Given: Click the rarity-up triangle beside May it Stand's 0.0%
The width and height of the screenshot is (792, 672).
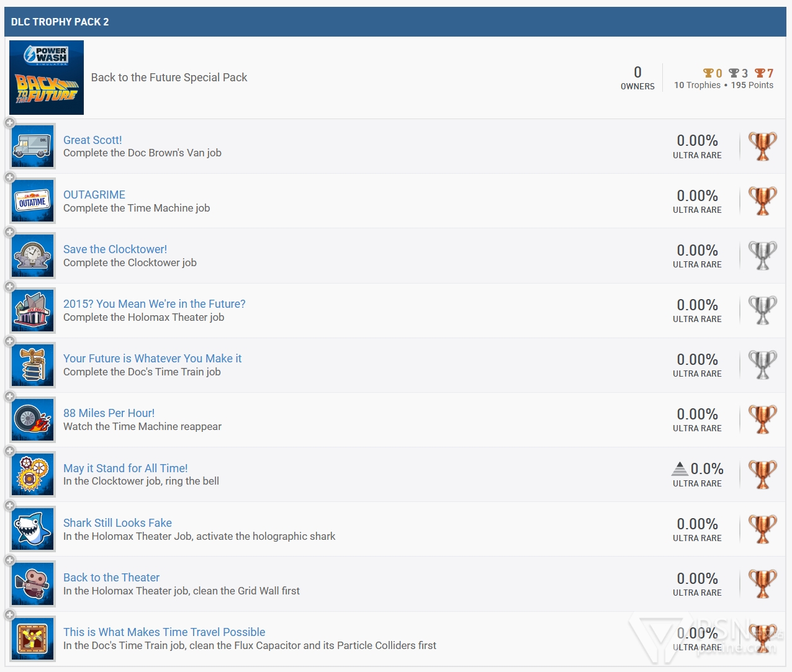Looking at the screenshot, I should pos(680,469).
